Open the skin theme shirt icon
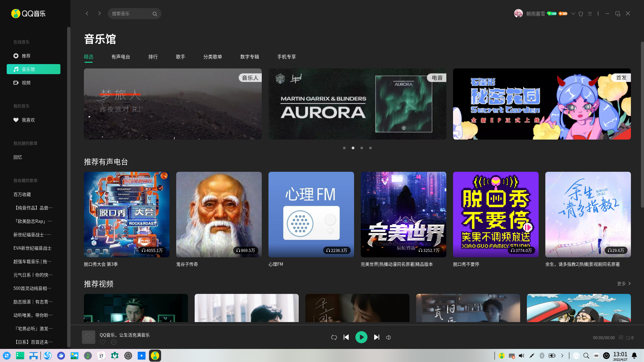The width and height of the screenshot is (644, 362). coord(581,14)
